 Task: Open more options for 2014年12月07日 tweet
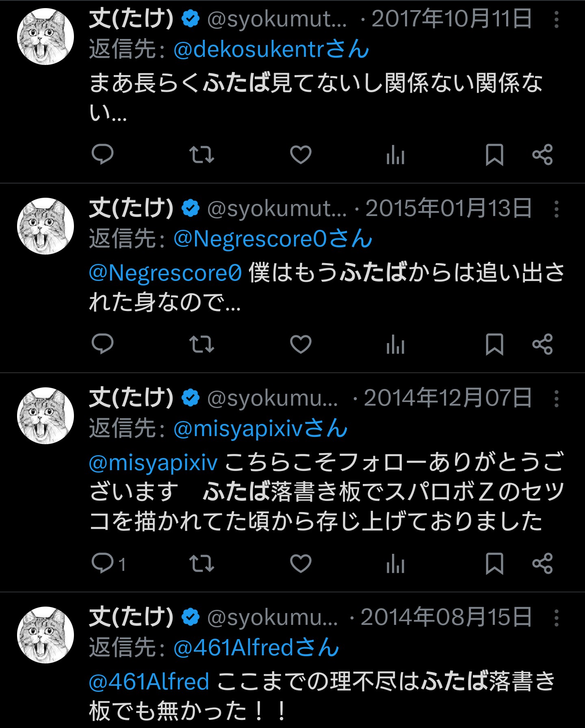click(556, 399)
